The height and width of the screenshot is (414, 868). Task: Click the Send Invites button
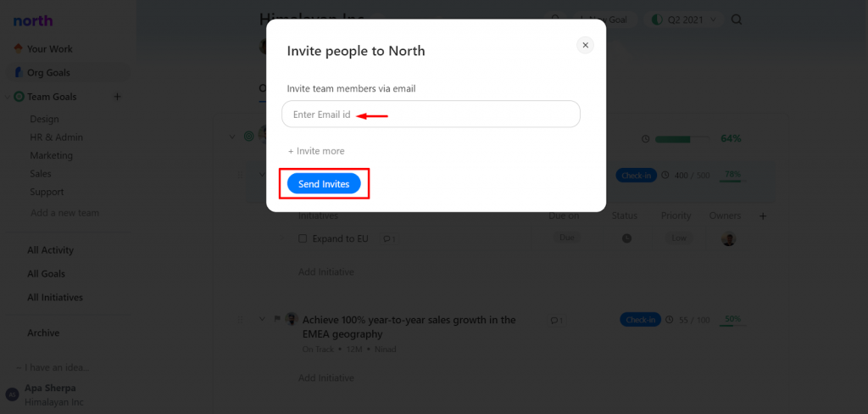point(324,184)
